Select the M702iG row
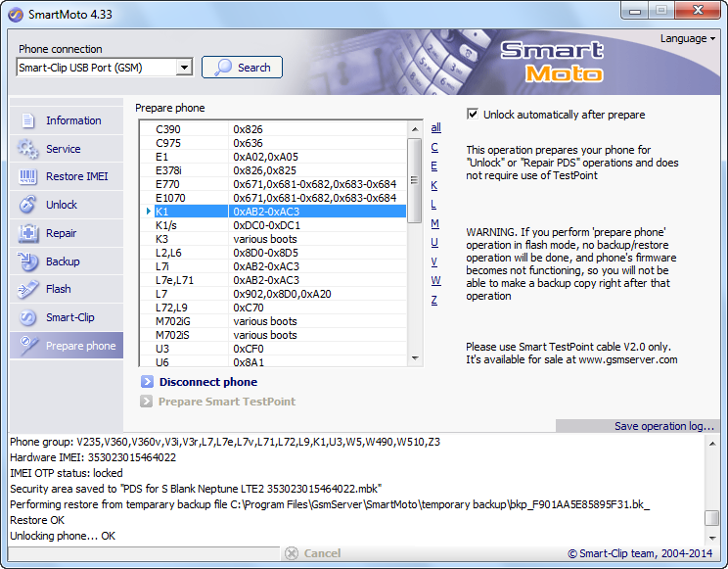The width and height of the screenshot is (728, 569). point(274,321)
